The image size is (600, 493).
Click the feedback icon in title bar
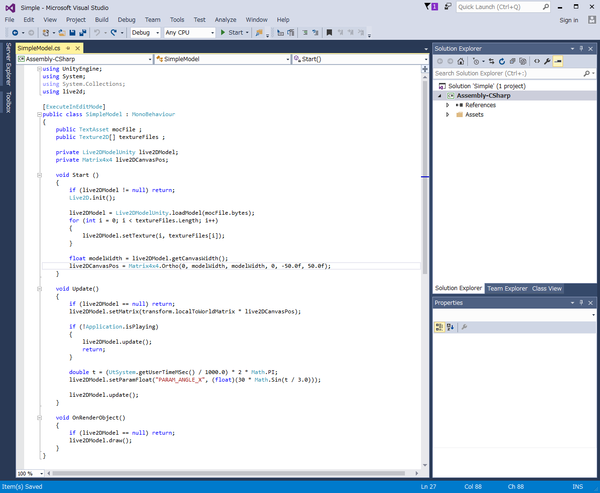(x=447, y=7)
